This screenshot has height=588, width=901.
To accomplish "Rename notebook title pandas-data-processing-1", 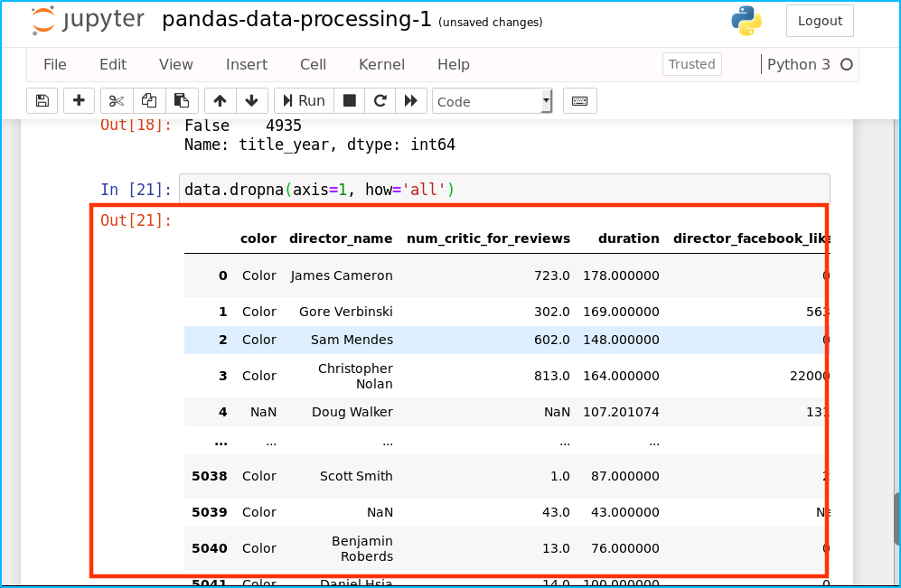I will point(296,20).
